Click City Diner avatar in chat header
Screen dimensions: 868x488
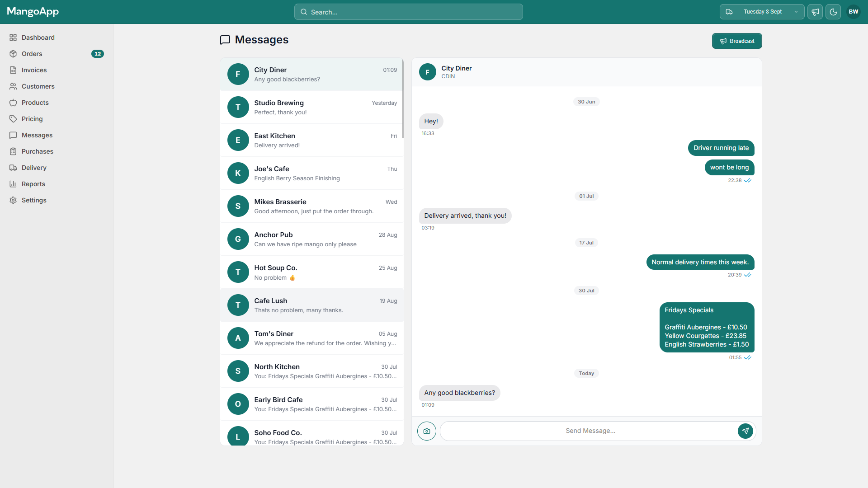coord(427,72)
